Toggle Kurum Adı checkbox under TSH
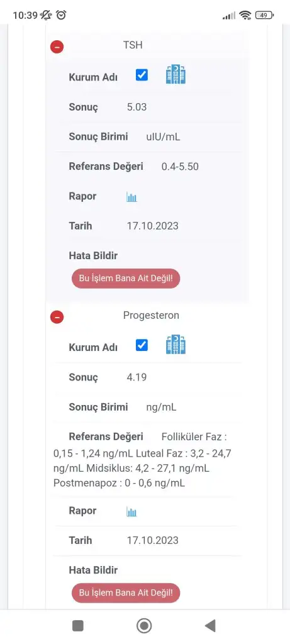This screenshot has width=290, height=644. (x=142, y=75)
